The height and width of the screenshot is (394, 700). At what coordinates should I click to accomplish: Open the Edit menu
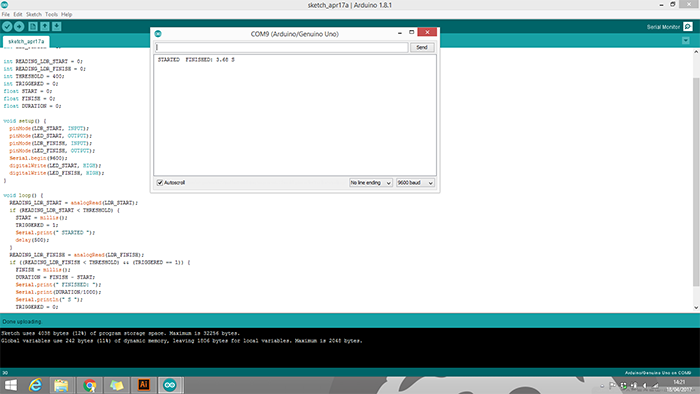(x=17, y=14)
